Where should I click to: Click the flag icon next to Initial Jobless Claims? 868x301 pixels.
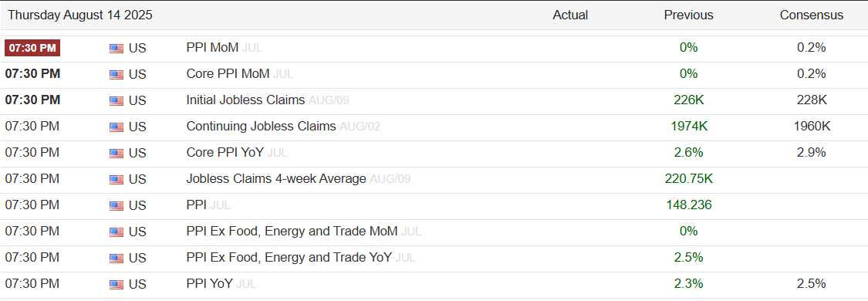tap(117, 100)
